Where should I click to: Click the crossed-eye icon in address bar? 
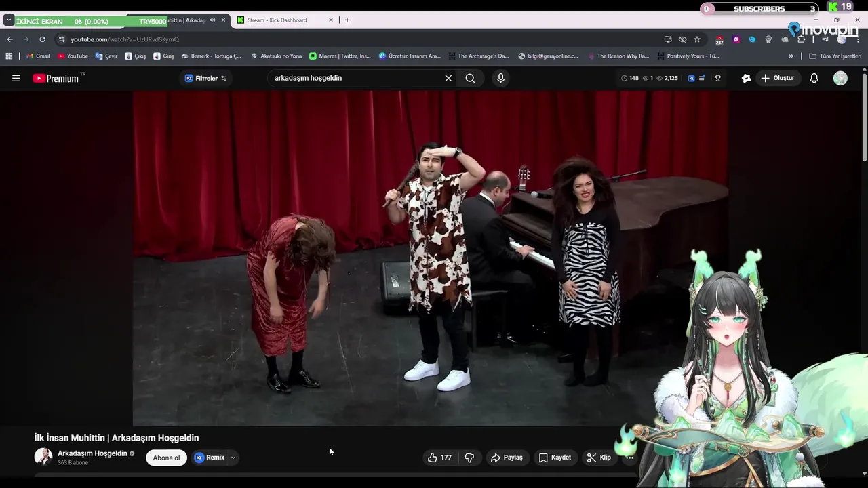click(683, 39)
